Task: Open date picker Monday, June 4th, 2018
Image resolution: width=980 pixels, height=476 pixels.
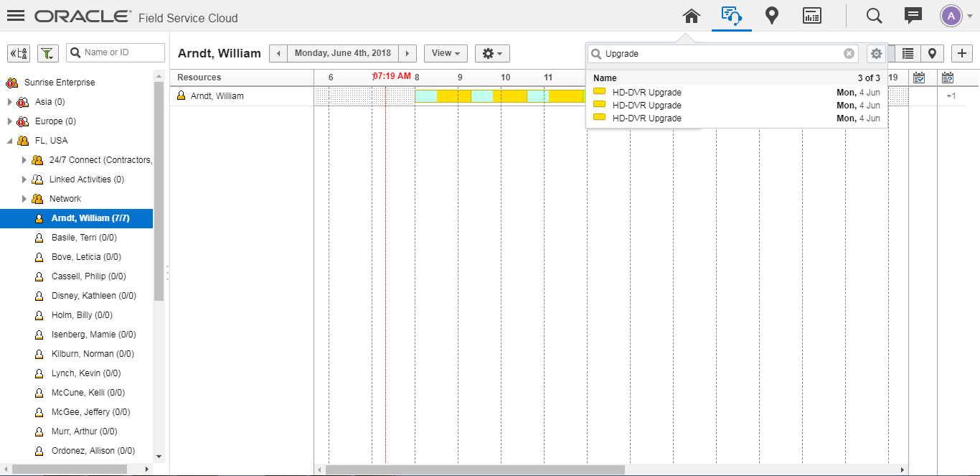Action: 343,53
